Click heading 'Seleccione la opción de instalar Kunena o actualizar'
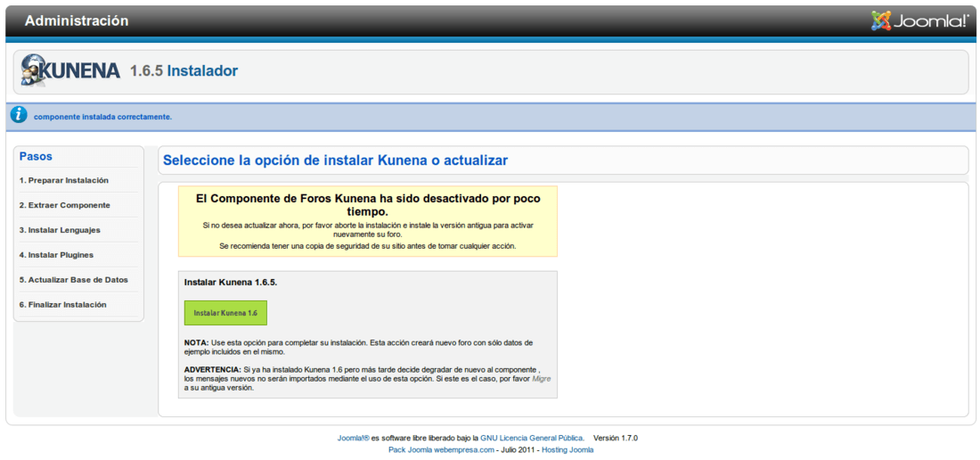Image resolution: width=980 pixels, height=460 pixels. [x=336, y=160]
